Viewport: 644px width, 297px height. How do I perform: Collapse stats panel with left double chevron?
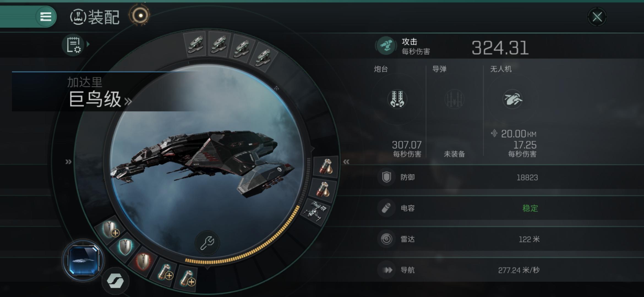(346, 162)
